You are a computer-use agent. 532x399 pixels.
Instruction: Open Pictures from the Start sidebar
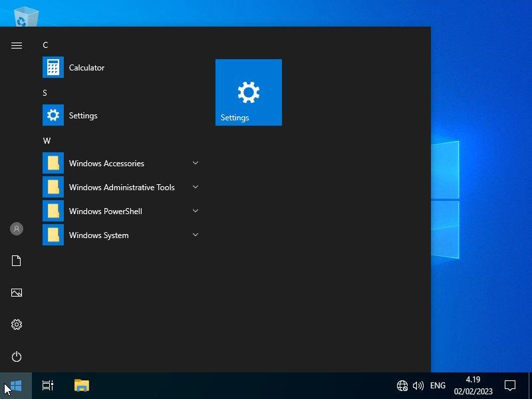[x=16, y=293]
